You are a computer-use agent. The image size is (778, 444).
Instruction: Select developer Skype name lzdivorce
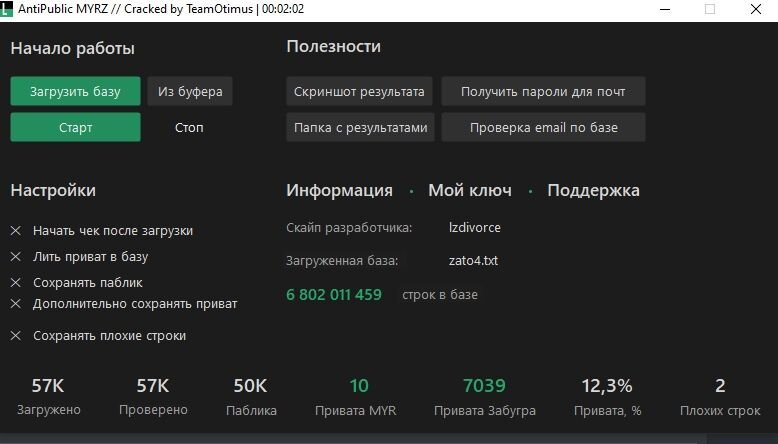point(474,228)
